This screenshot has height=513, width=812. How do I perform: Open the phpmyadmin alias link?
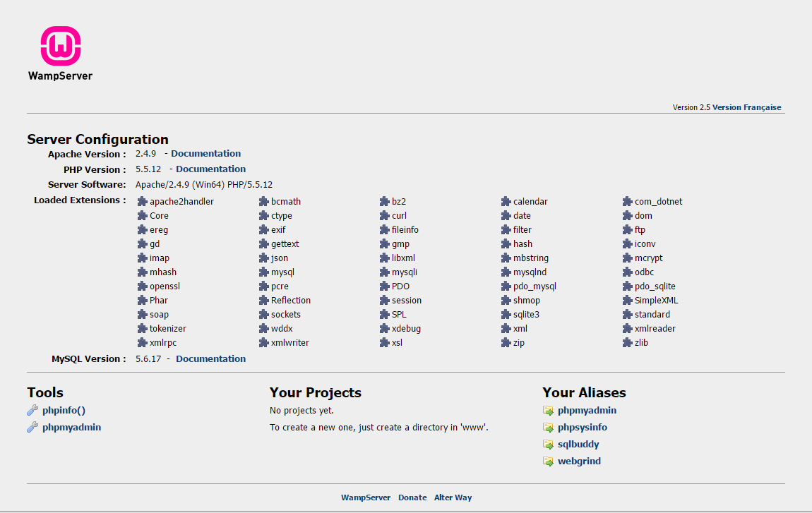pos(587,411)
